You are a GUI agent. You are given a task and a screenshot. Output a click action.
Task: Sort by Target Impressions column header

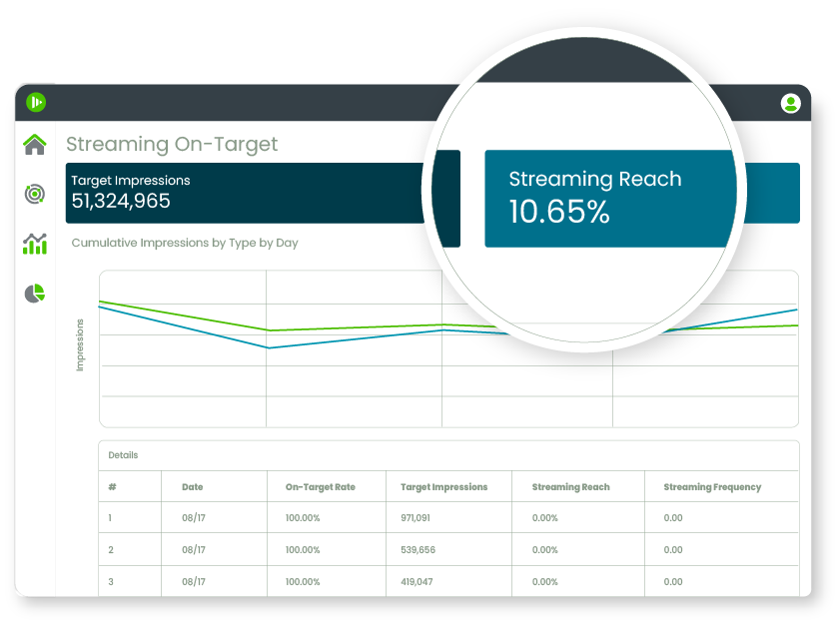[443, 487]
